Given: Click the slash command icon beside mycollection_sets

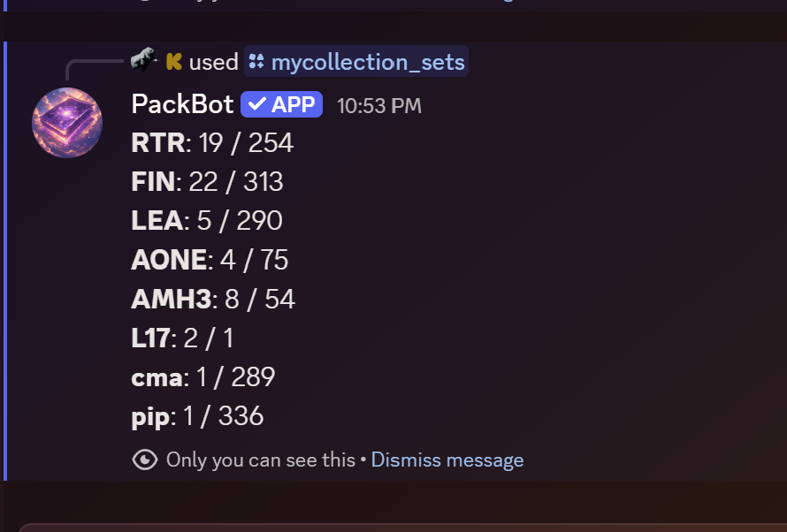Looking at the screenshot, I should pyautogui.click(x=256, y=62).
